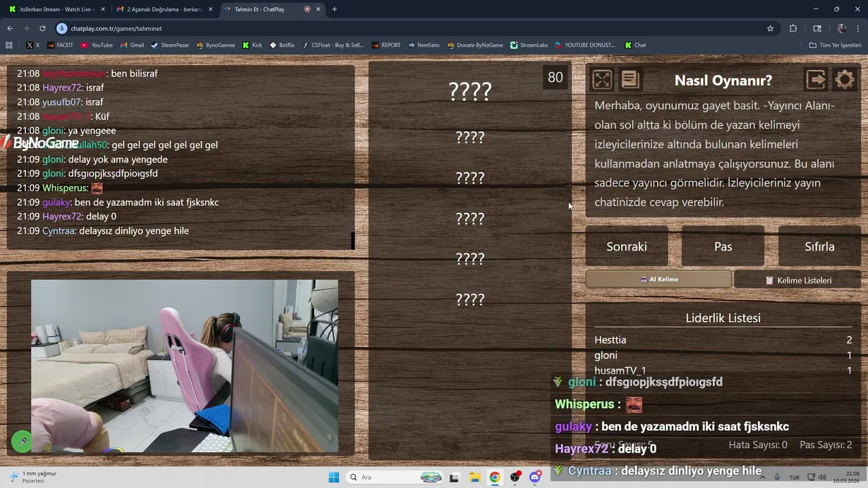Go back in browser

(x=9, y=28)
